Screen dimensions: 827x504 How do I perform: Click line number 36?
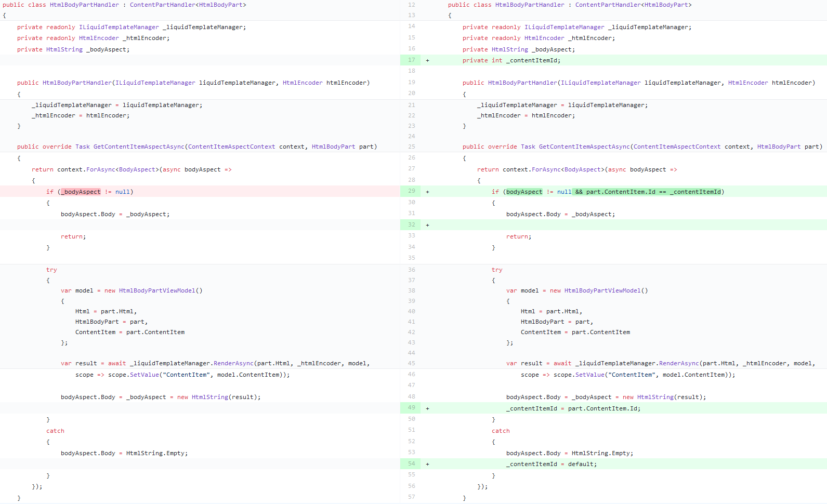412,270
